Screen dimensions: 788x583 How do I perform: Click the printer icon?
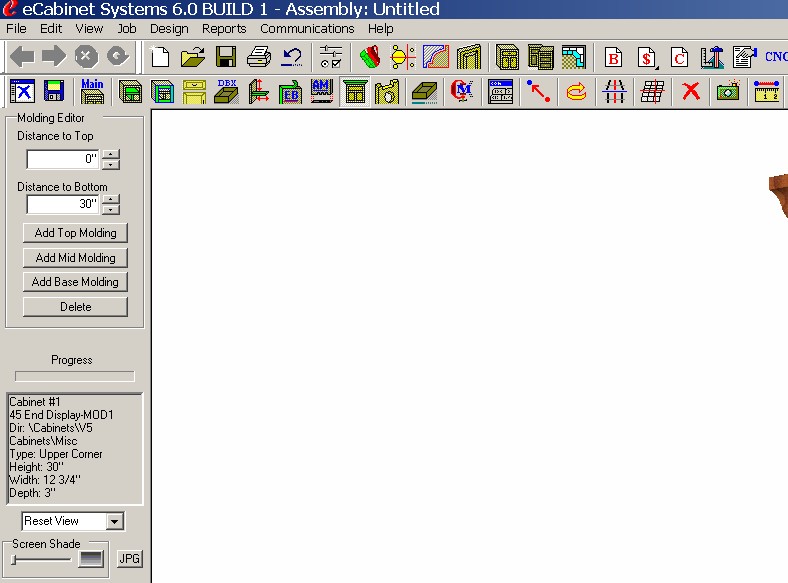(259, 57)
